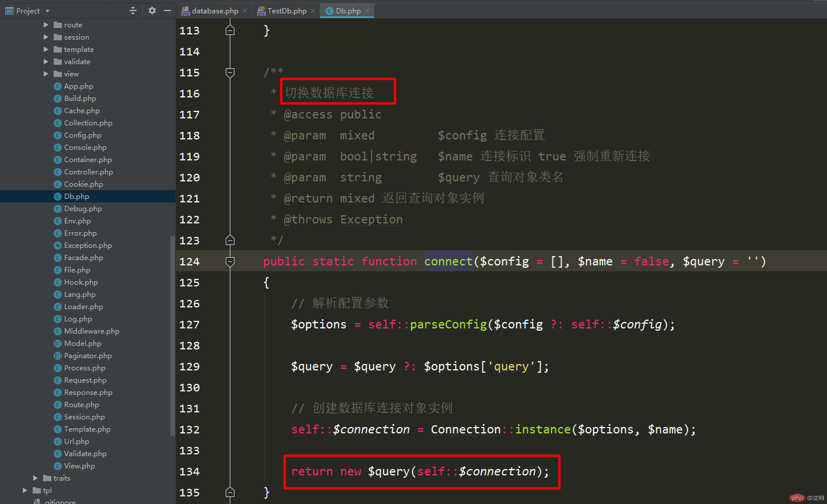
Task: Expand the view folder
Action: (x=46, y=74)
